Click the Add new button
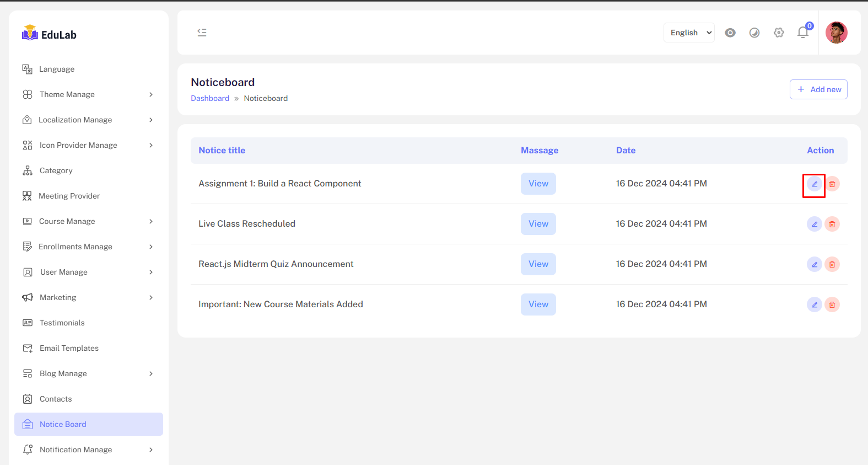Image resolution: width=868 pixels, height=465 pixels. 818,89
